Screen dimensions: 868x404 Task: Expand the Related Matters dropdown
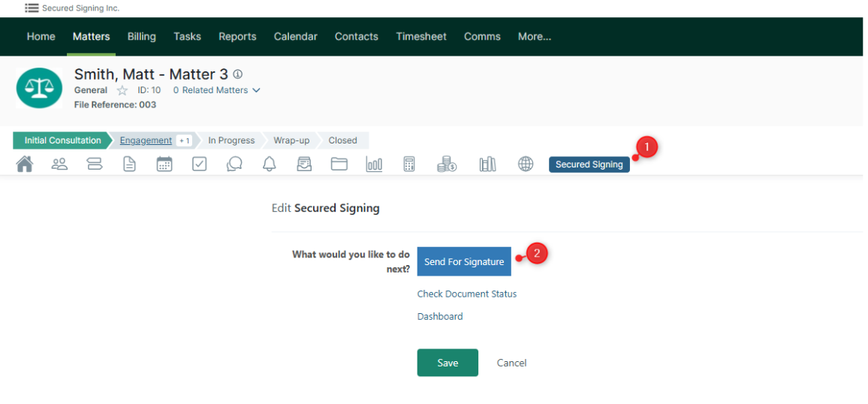(x=217, y=90)
